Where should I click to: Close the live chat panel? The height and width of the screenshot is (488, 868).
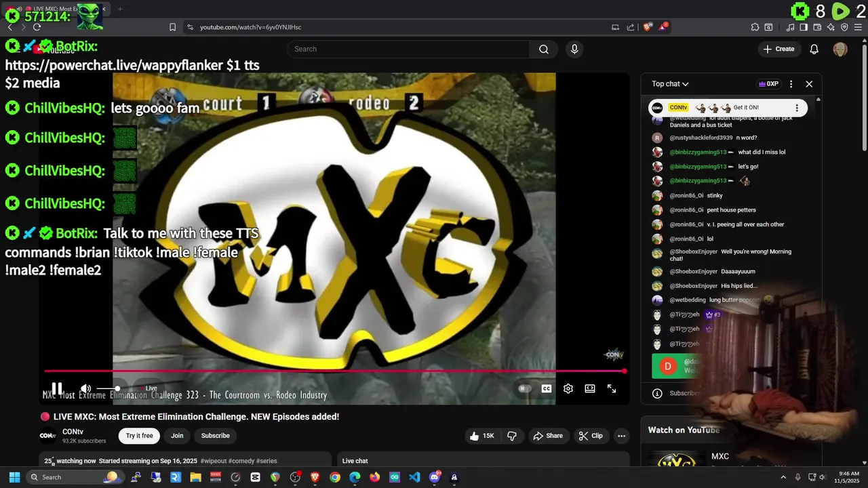(809, 84)
